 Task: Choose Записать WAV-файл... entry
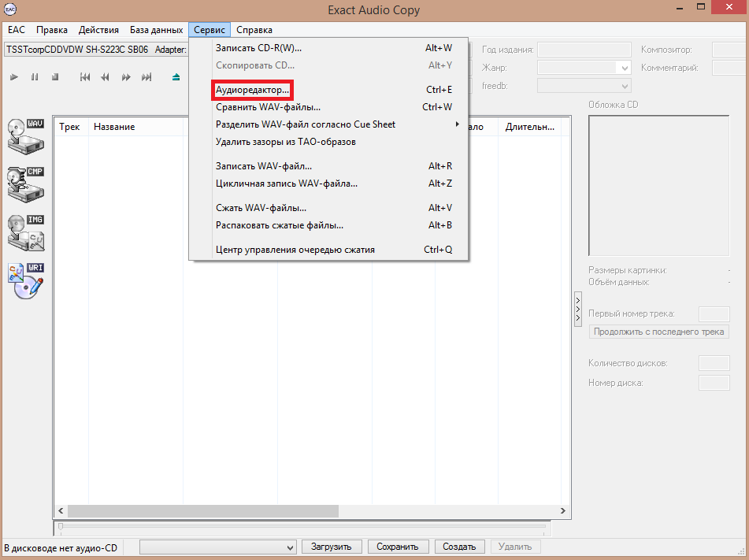328,166
